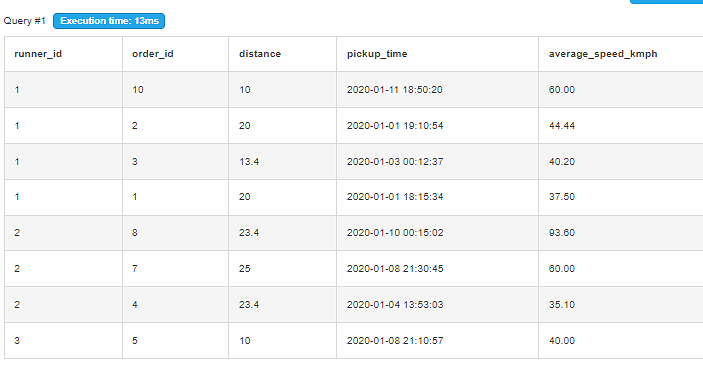Select the distance 25 cell

coord(282,268)
